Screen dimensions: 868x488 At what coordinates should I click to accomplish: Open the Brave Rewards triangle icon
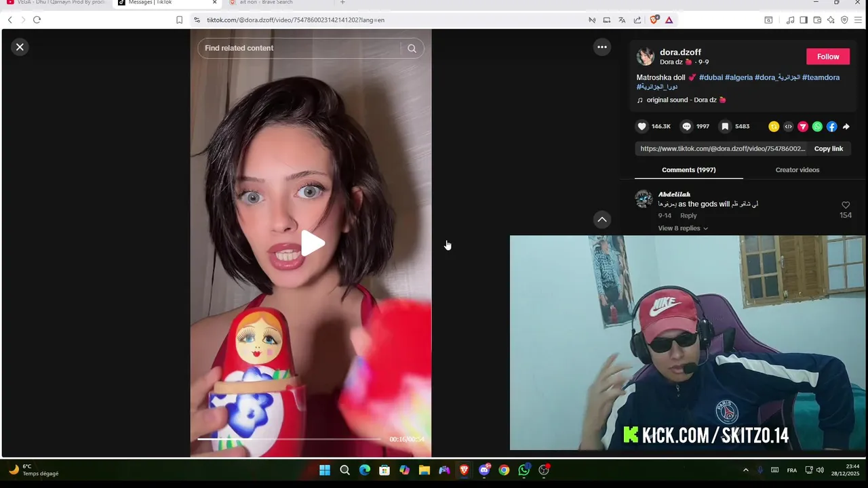point(669,20)
